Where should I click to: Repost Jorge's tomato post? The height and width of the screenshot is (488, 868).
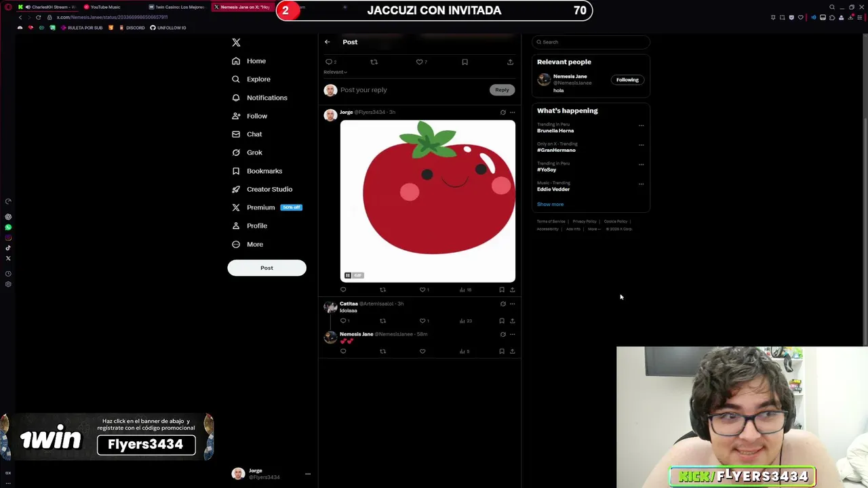(382, 290)
